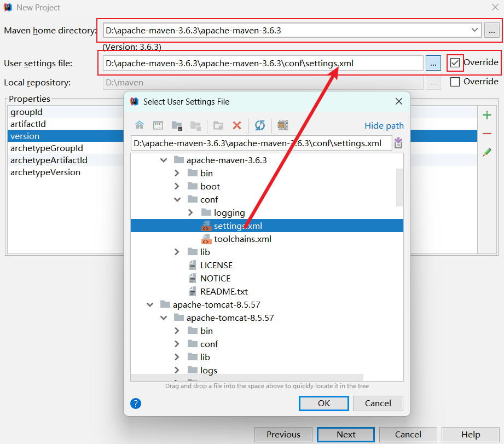Expand the maven bin folder
The height and width of the screenshot is (444, 504).
pyautogui.click(x=177, y=173)
